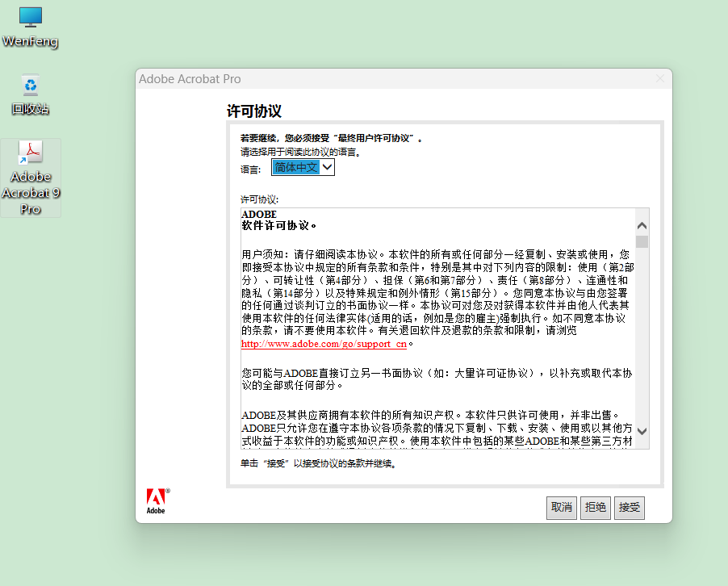
Task: Open the 语言 language dropdown
Action: pos(303,167)
